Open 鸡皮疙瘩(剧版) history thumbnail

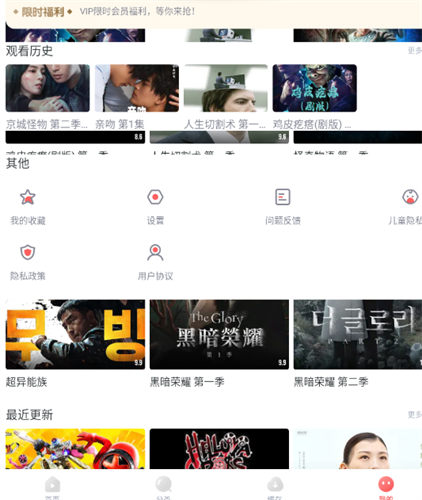[x=315, y=88]
